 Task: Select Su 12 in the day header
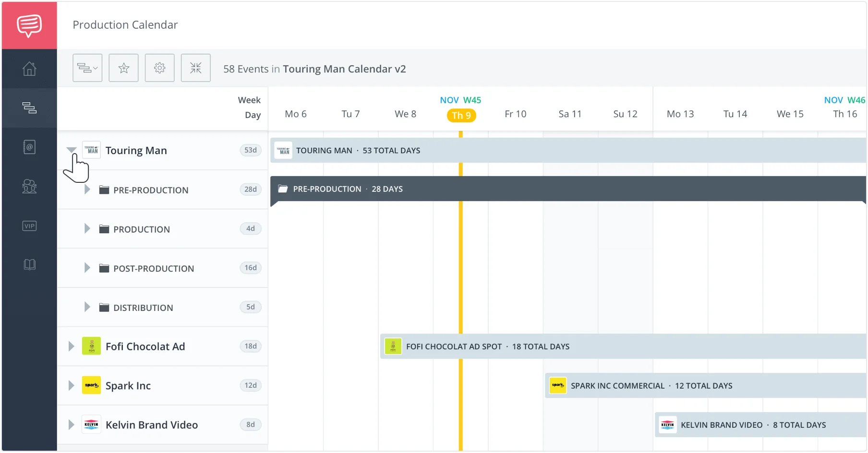pos(626,114)
